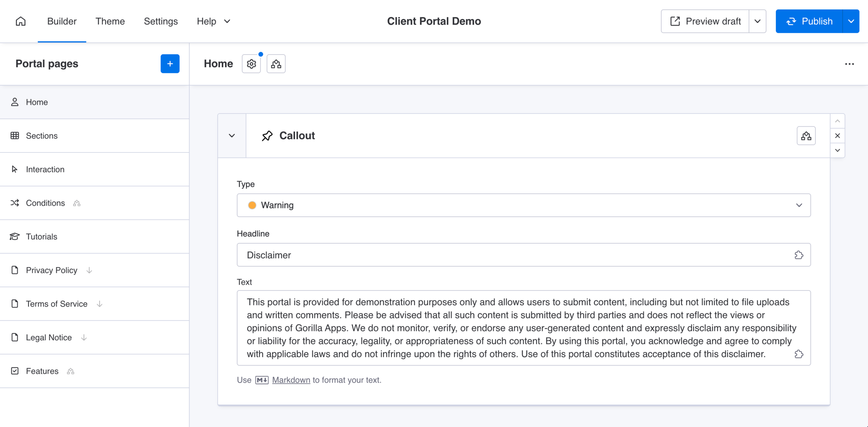Move Callout block down
868x427 pixels.
[838, 150]
